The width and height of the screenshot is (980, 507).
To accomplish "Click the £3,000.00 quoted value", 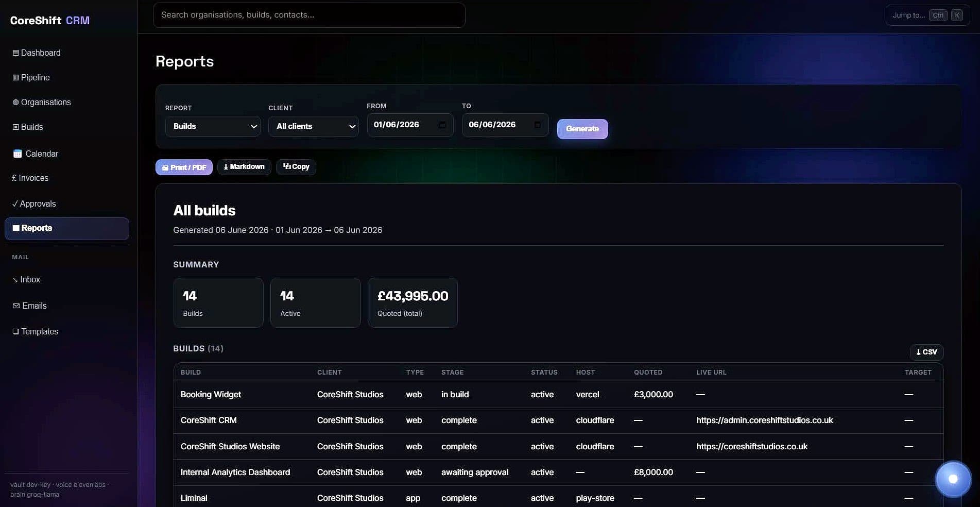I will point(654,395).
